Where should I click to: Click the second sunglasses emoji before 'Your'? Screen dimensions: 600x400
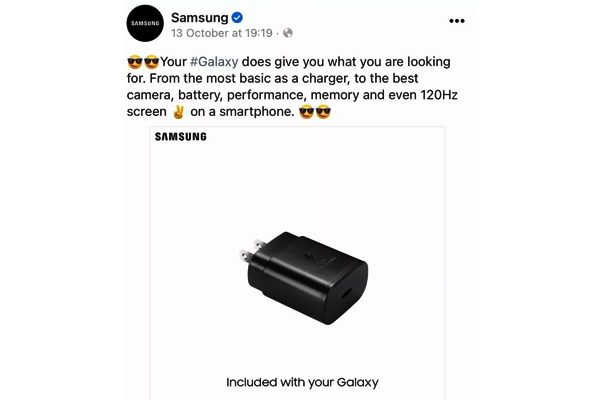tap(152, 62)
